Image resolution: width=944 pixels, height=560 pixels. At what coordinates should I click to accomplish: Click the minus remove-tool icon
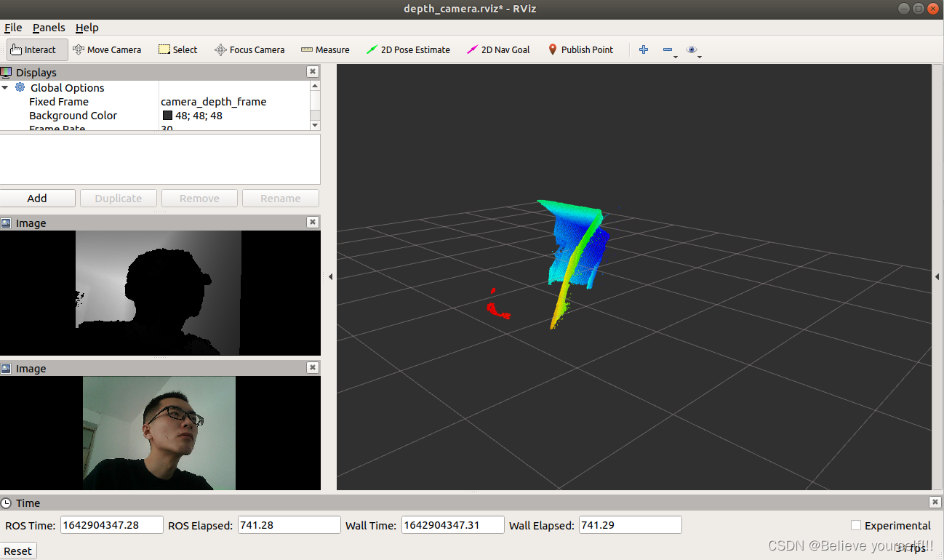tap(667, 49)
